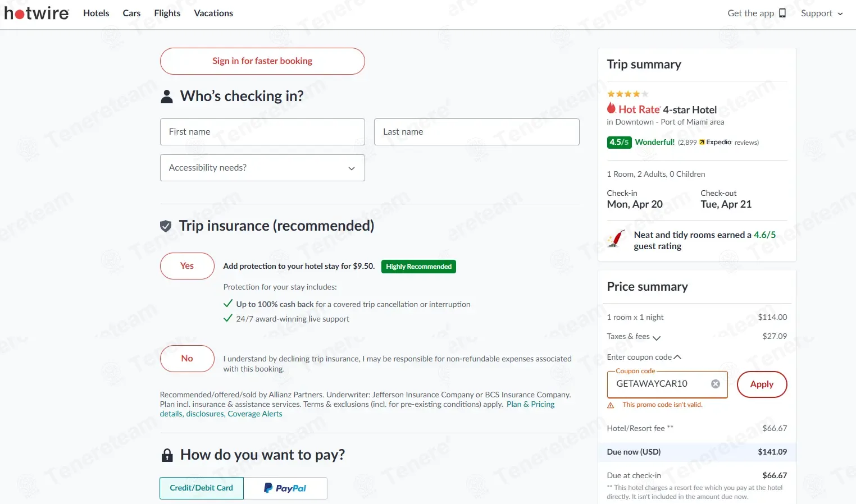Screen dimensions: 856x504
Task: Click the lock icon by How do you want to pay
Action: [167, 455]
